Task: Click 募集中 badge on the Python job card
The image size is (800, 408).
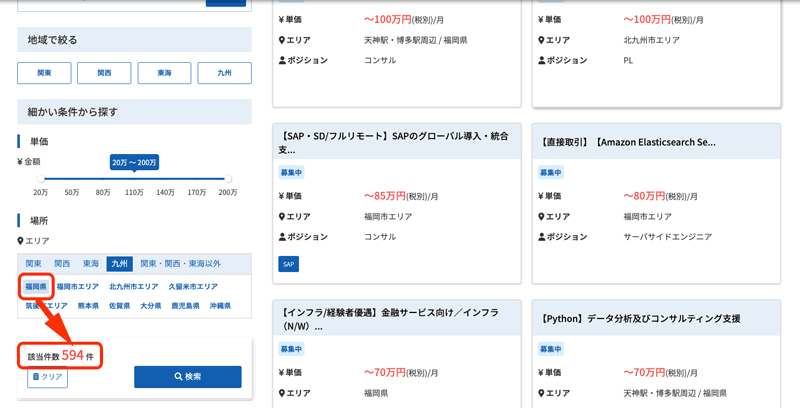Action: [551, 349]
